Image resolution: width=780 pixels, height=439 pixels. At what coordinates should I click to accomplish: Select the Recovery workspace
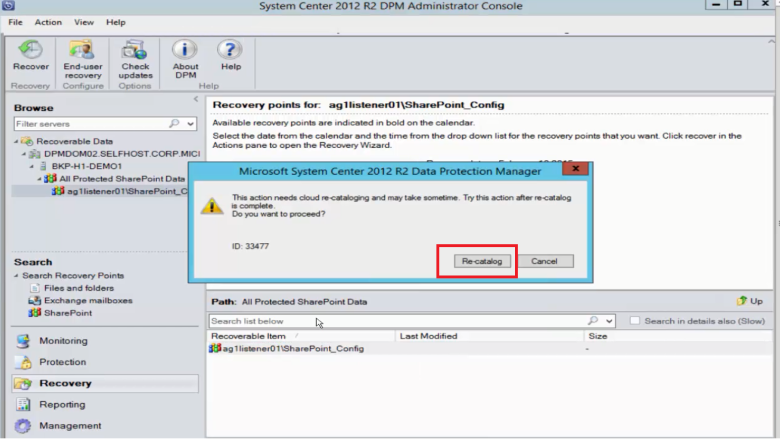[x=104, y=383]
